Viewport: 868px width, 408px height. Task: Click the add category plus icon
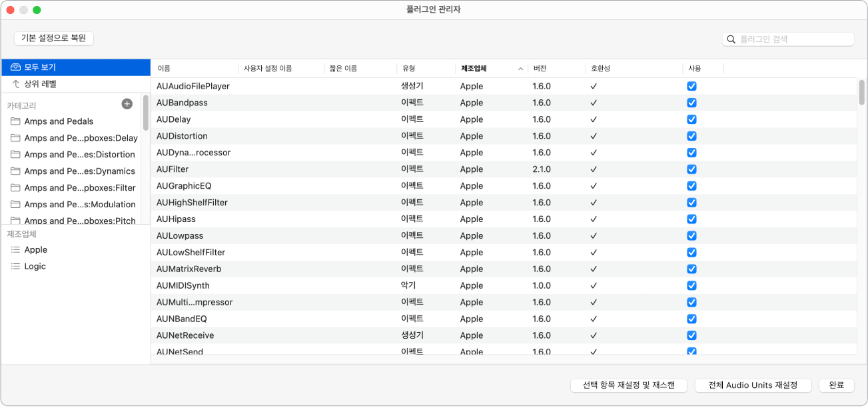tap(127, 104)
